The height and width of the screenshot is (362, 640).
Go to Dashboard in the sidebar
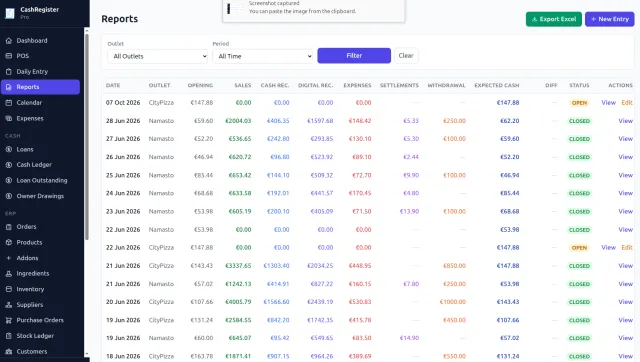pos(40,40)
